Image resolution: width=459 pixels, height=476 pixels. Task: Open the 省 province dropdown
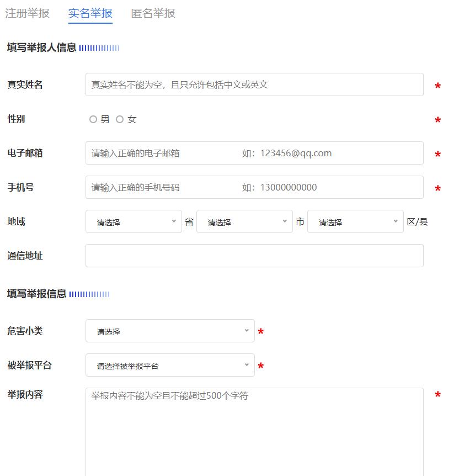coord(134,221)
